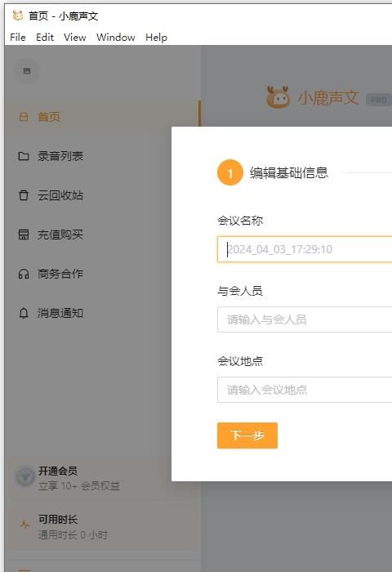The width and height of the screenshot is (392, 572).
Task: Click the 下一步 next button
Action: click(x=247, y=436)
